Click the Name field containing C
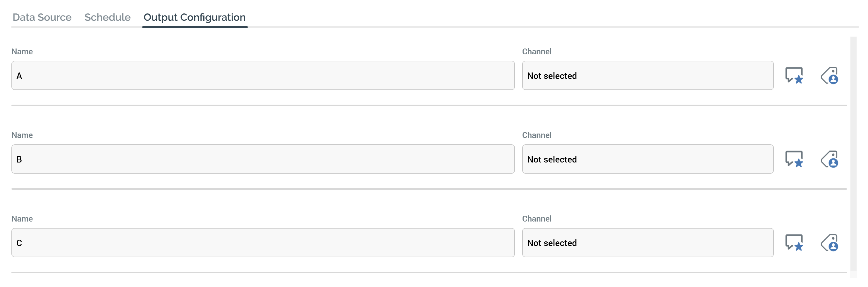The width and height of the screenshot is (868, 287). click(x=263, y=243)
